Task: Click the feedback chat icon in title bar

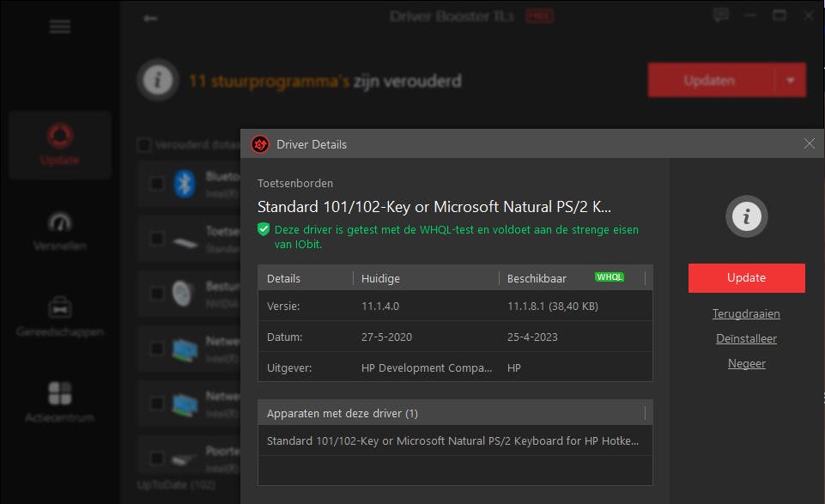Action: [721, 15]
